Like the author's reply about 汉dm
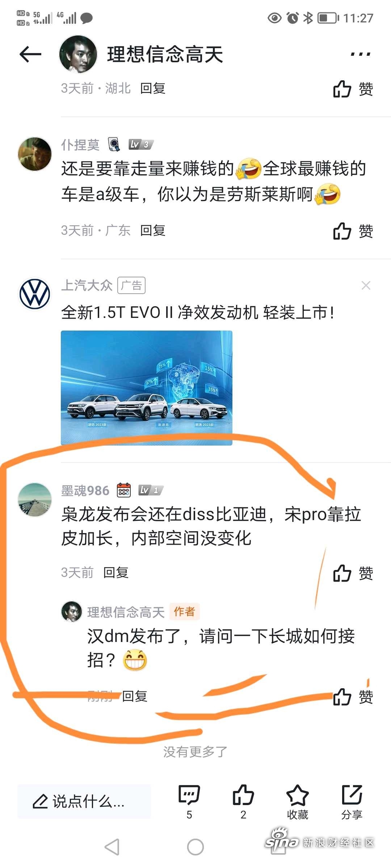 coord(353,697)
